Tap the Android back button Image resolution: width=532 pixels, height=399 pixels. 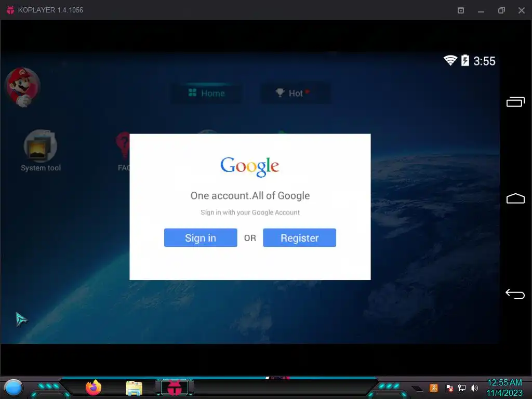(515, 294)
